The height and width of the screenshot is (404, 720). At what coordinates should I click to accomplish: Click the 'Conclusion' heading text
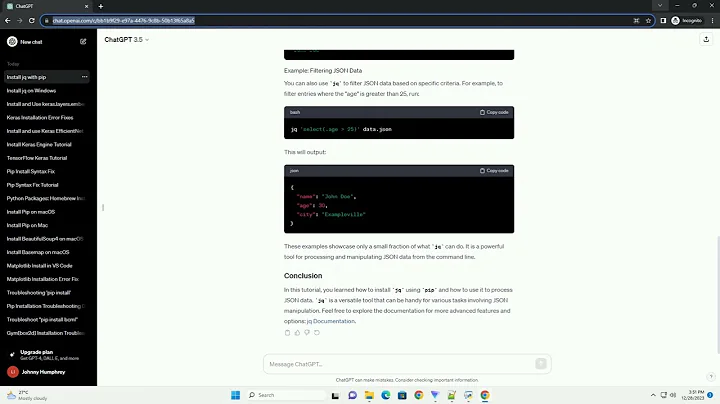pyautogui.click(x=303, y=276)
